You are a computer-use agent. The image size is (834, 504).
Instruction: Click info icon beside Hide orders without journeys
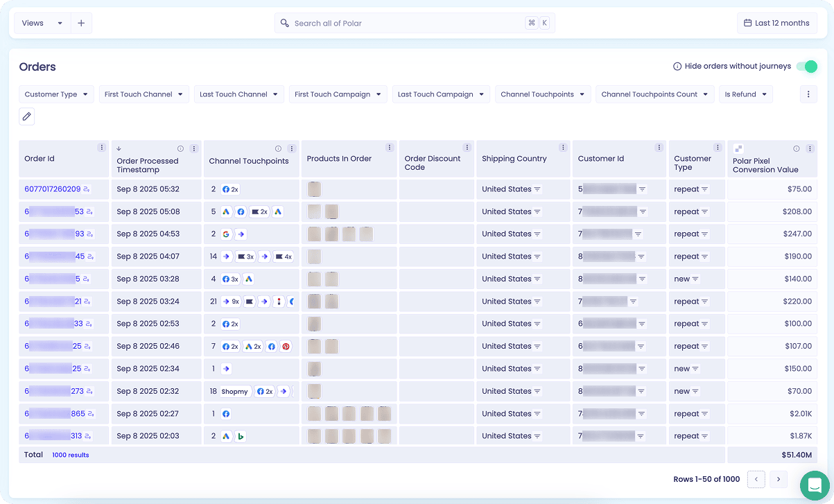click(677, 67)
